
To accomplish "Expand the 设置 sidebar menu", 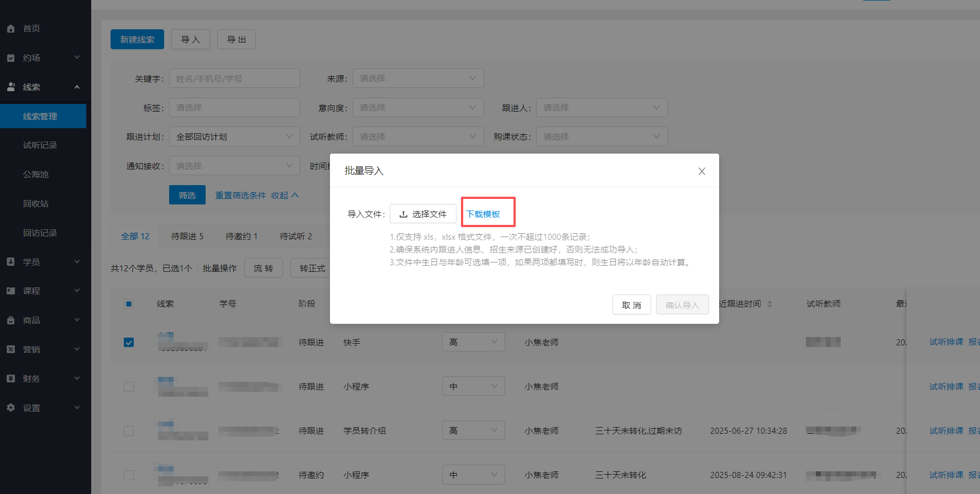I will click(77, 408).
